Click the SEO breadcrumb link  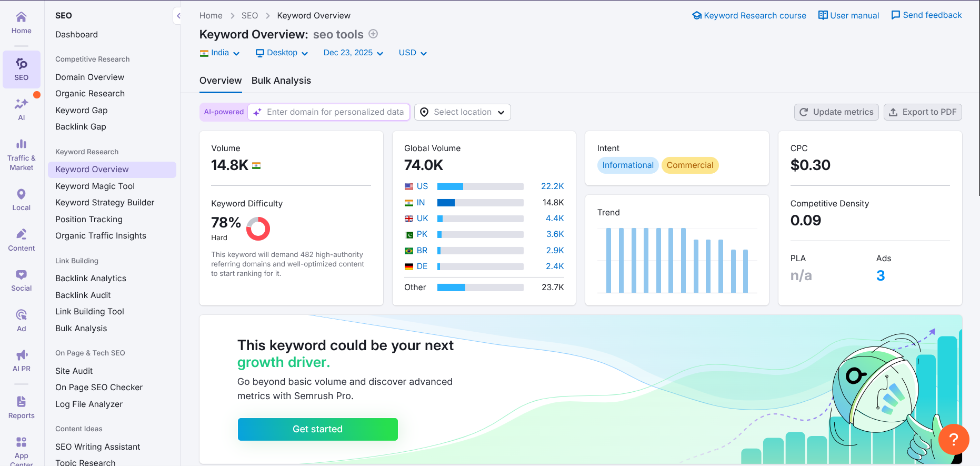click(x=249, y=16)
